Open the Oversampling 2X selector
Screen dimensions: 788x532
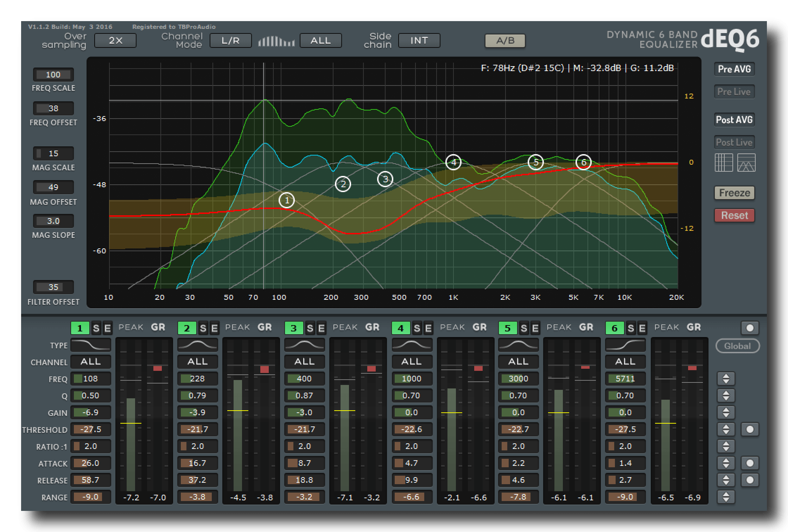pos(115,41)
